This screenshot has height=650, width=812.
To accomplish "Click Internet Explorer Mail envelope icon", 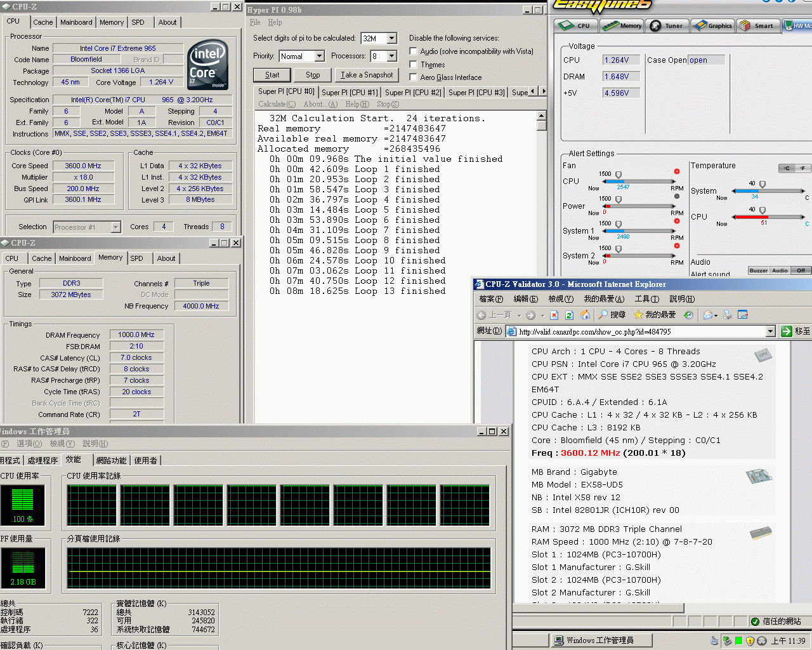I will tap(707, 315).
